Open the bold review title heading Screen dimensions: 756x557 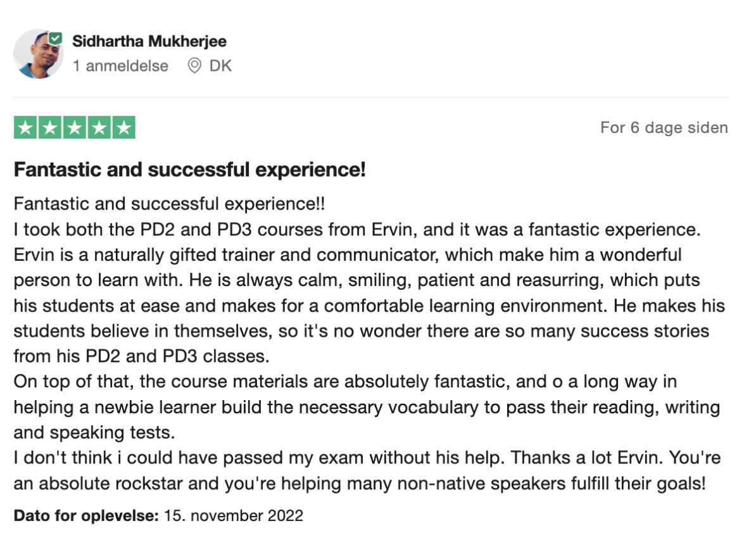[x=190, y=170]
